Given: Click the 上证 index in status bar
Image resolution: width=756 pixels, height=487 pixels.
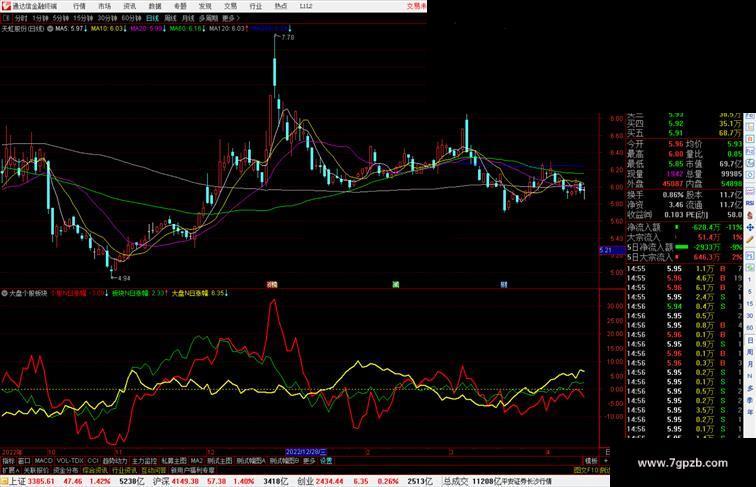Looking at the screenshot, I should pos(17,481).
